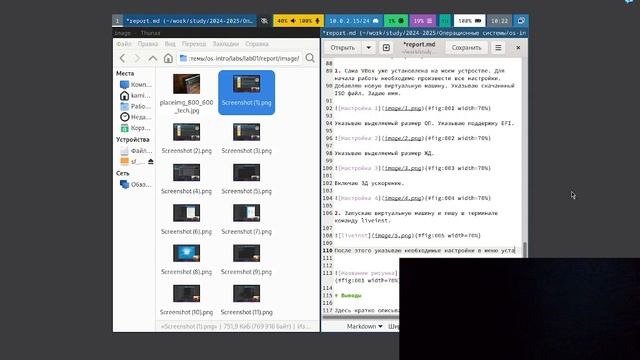The image size is (640, 360).
Task: Open the editor hamburger menu
Action: point(498,48)
